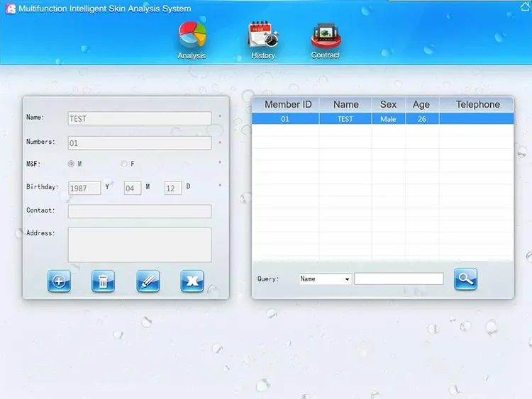
Task: Select the TEST member row
Action: click(x=382, y=119)
